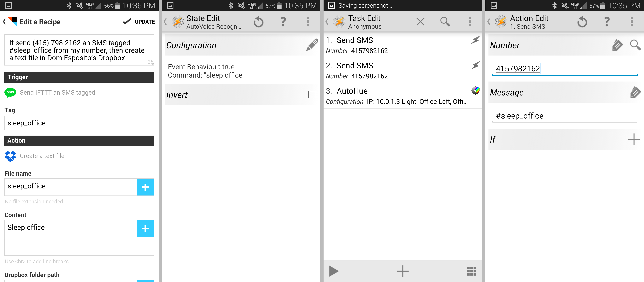Open State Edit overflow menu
The width and height of the screenshot is (644, 282).
pos(308,22)
